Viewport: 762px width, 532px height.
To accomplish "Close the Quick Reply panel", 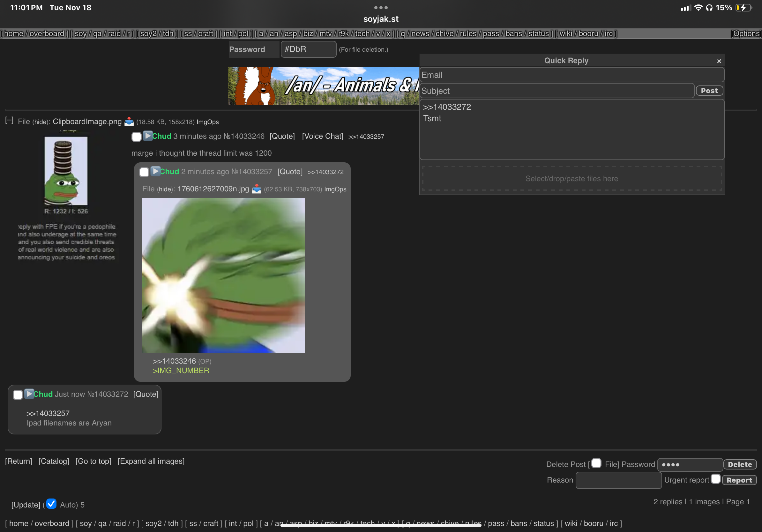I will click(719, 61).
